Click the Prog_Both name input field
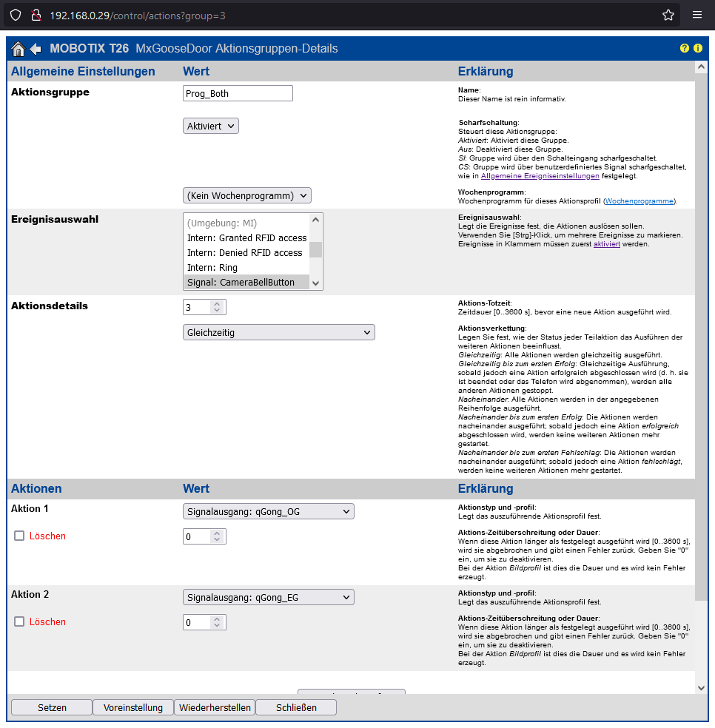The width and height of the screenshot is (715, 728). pyautogui.click(x=238, y=93)
